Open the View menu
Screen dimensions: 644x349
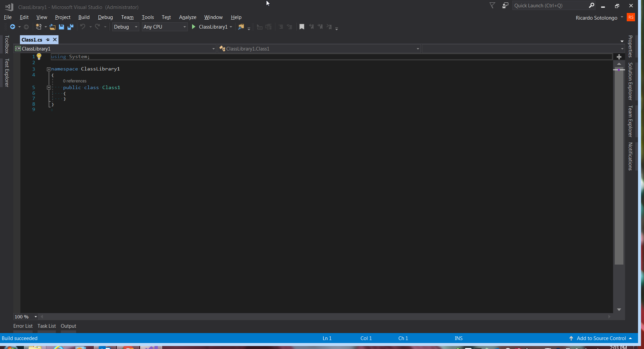[x=42, y=17]
